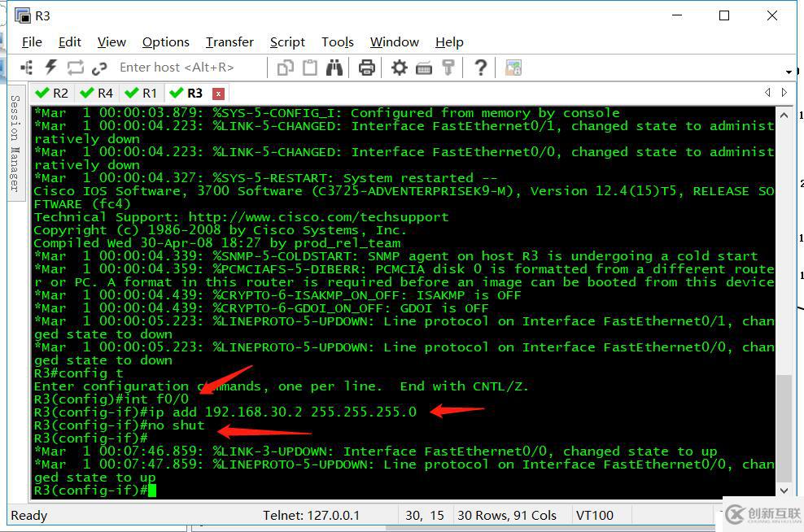The image size is (804, 532).
Task: Open the Session Manager side panel tab
Action: point(15,144)
